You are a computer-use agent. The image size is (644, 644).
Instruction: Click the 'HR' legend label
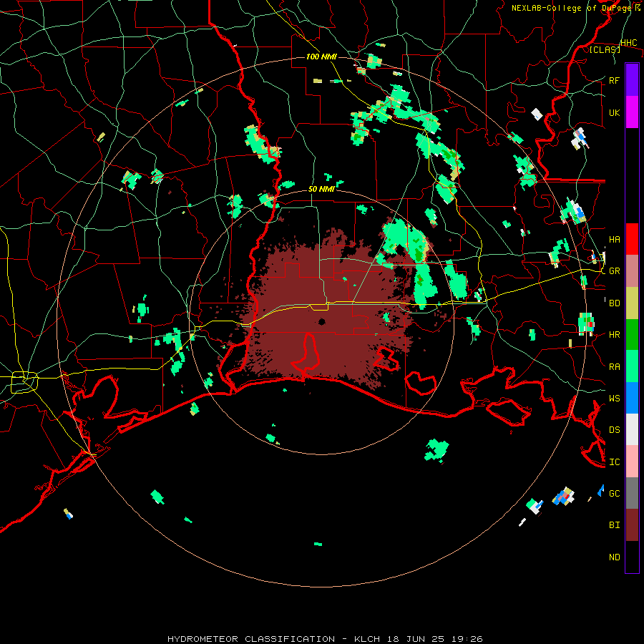(615, 335)
